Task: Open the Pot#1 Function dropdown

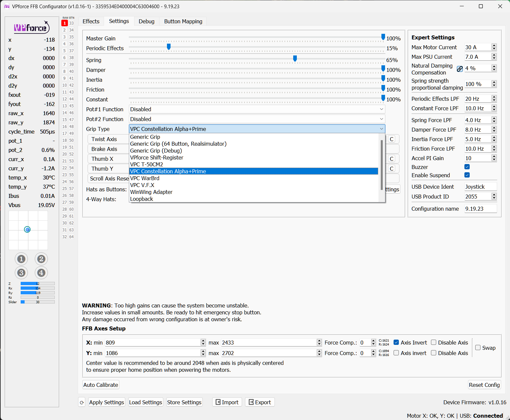Action: pos(257,109)
